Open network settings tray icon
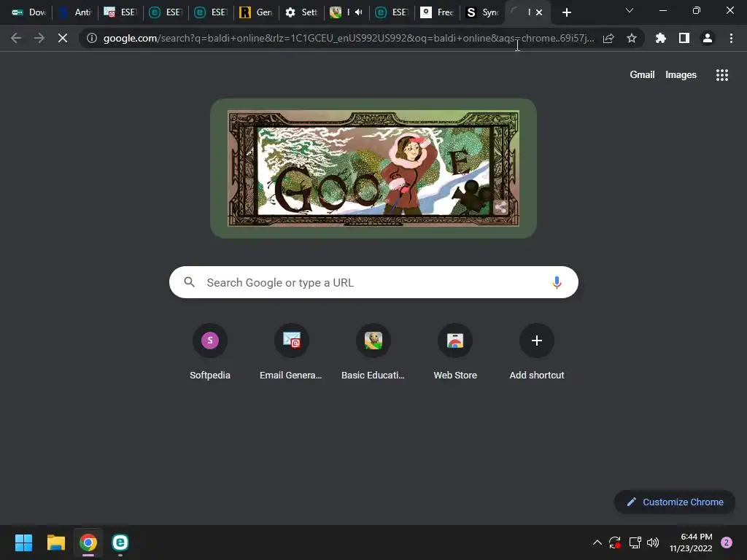The image size is (747, 560). coord(635,542)
